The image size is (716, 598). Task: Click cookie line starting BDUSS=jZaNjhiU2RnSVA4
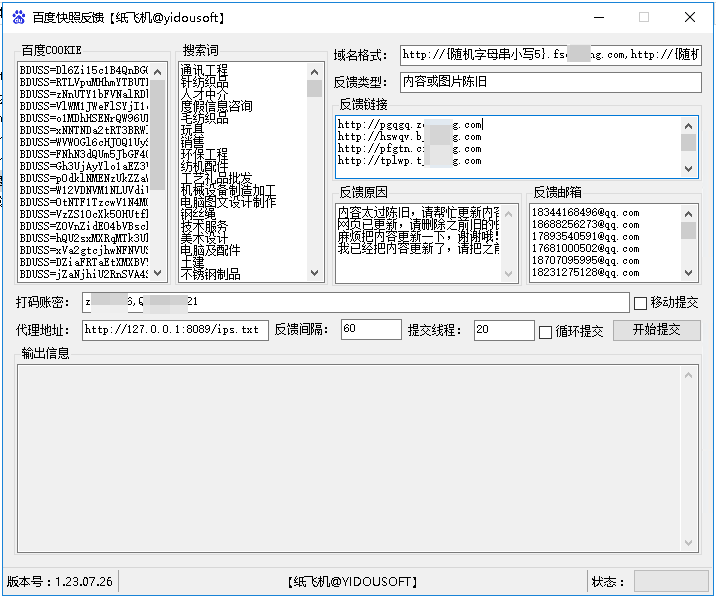coord(84,274)
